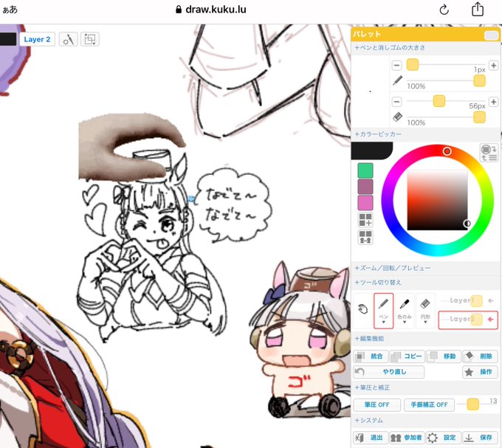Reload the page in Safari
Viewport: 502px width, 448px height.
(444, 10)
